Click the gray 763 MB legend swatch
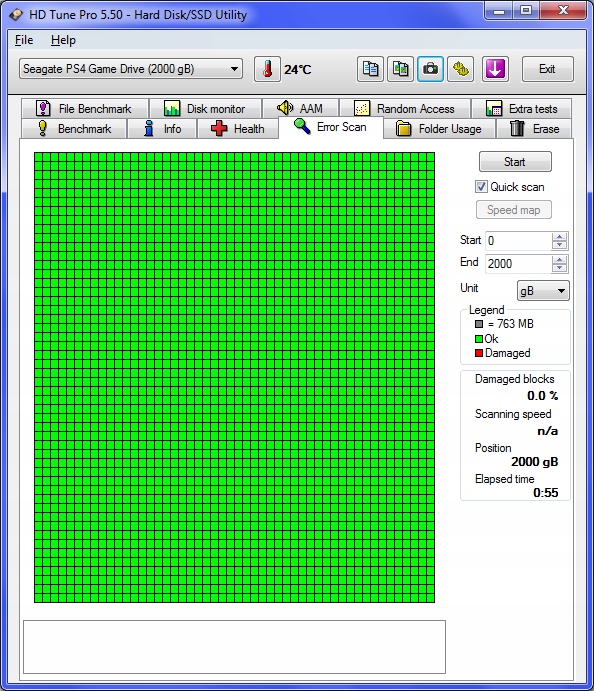This screenshot has width=594, height=691. pyautogui.click(x=479, y=324)
